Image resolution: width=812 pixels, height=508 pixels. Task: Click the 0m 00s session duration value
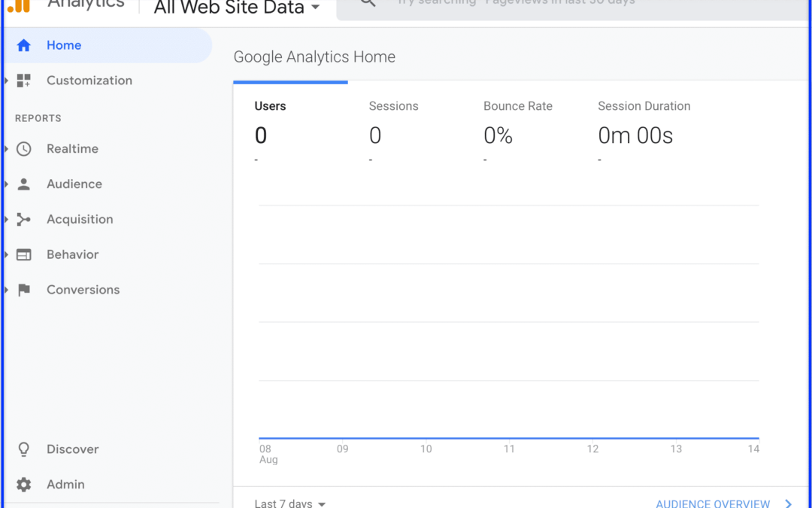635,135
